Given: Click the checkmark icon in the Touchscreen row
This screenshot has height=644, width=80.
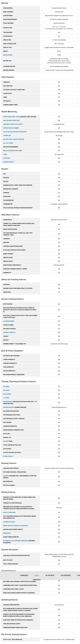Looking at the screenshot, I should [59, 33].
